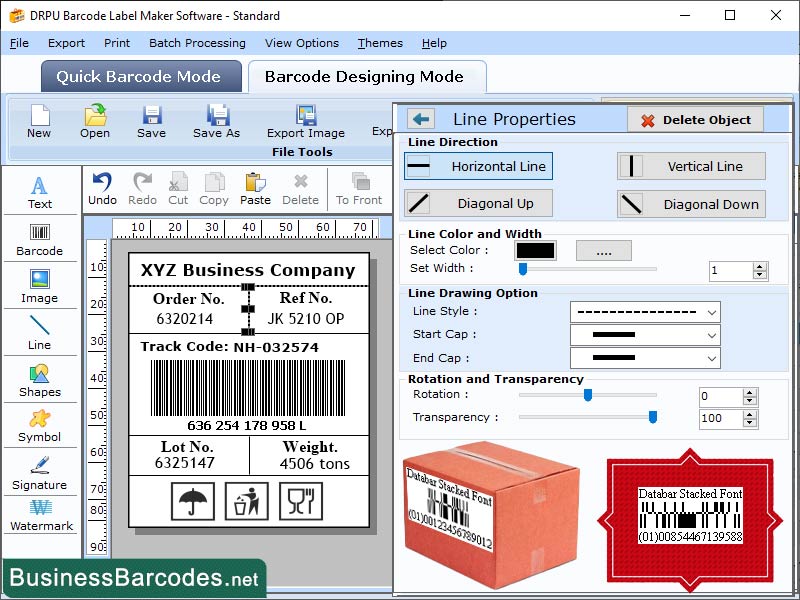Open the Batch Processing menu

(x=197, y=43)
